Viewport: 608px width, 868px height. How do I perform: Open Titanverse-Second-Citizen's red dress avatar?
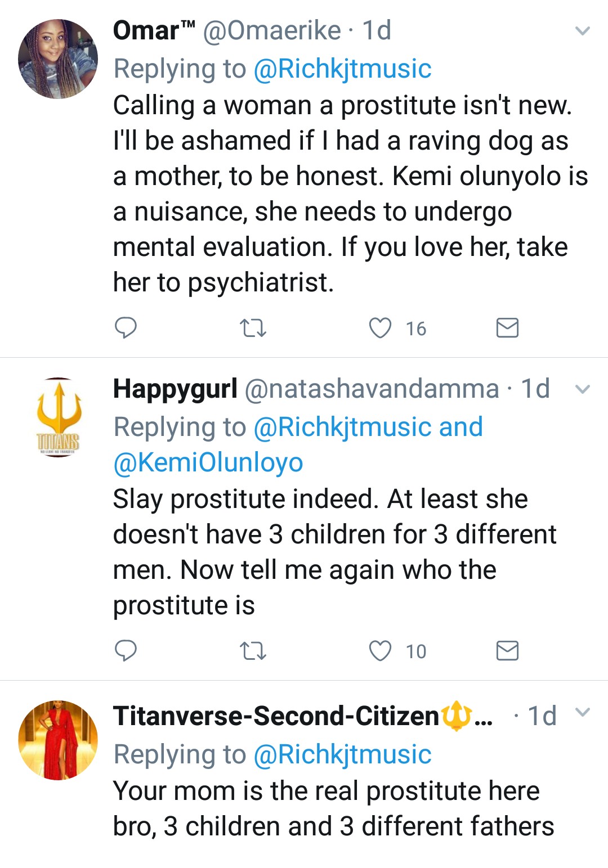[58, 740]
